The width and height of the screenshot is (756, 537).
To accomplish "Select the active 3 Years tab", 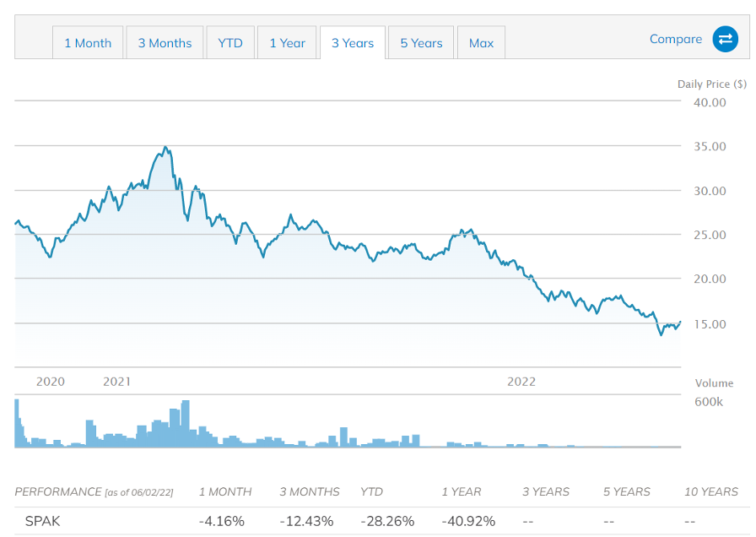I will (352, 43).
